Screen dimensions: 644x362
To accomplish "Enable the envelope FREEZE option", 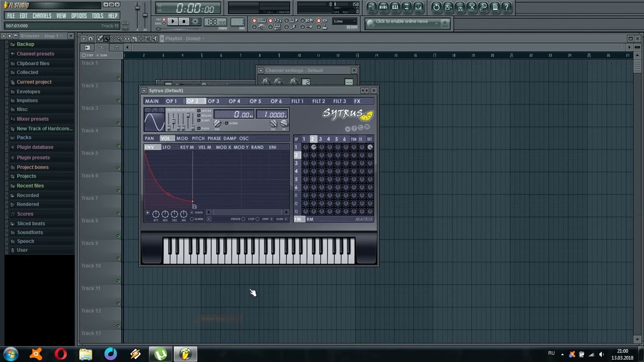I will point(237,219).
